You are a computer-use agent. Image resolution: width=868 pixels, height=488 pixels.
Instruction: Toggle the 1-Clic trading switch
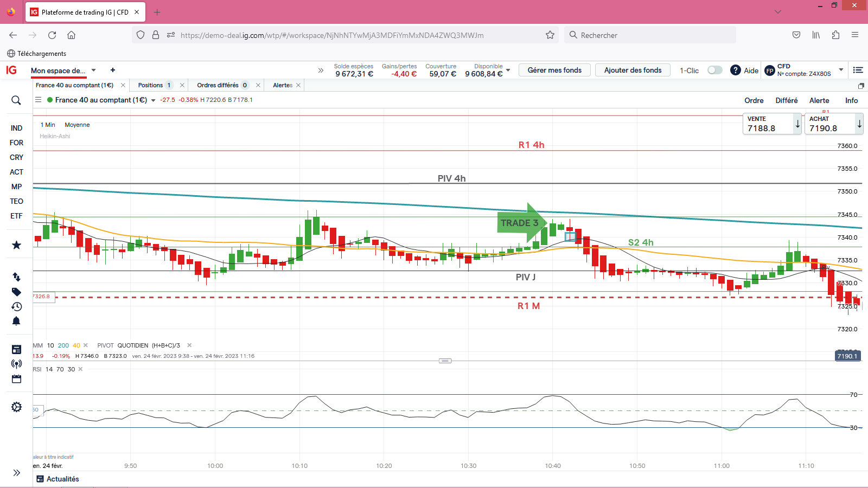[714, 70]
